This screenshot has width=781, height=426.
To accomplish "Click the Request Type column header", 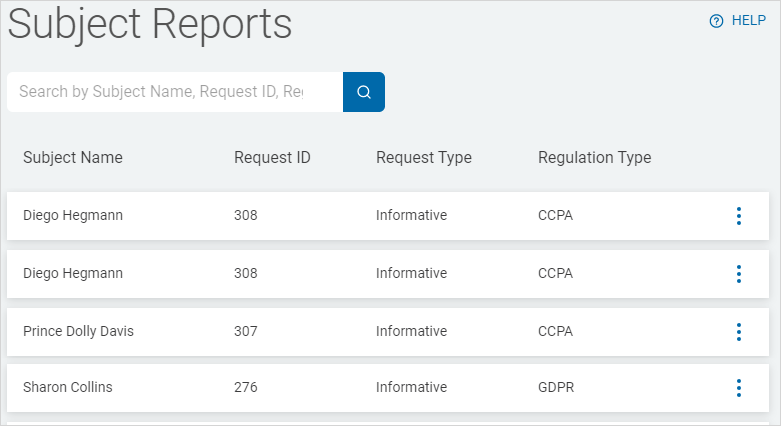I will [x=423, y=158].
